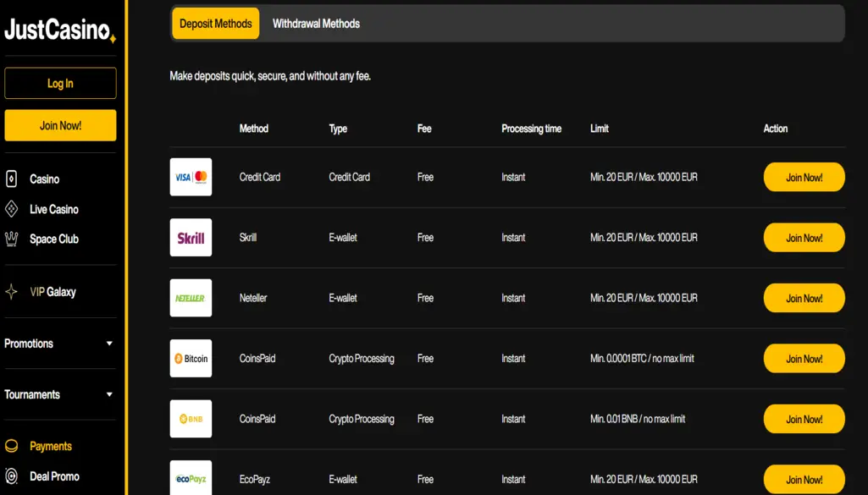868x495 pixels.
Task: Switch to the Deposit Methods tab
Action: (x=216, y=24)
